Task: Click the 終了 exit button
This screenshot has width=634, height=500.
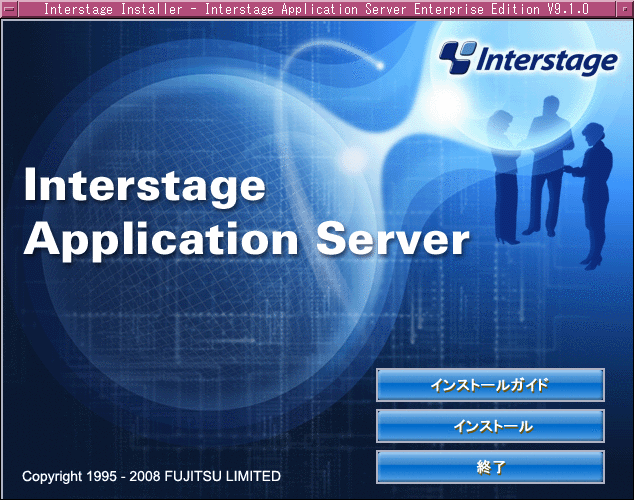Action: coord(490,467)
